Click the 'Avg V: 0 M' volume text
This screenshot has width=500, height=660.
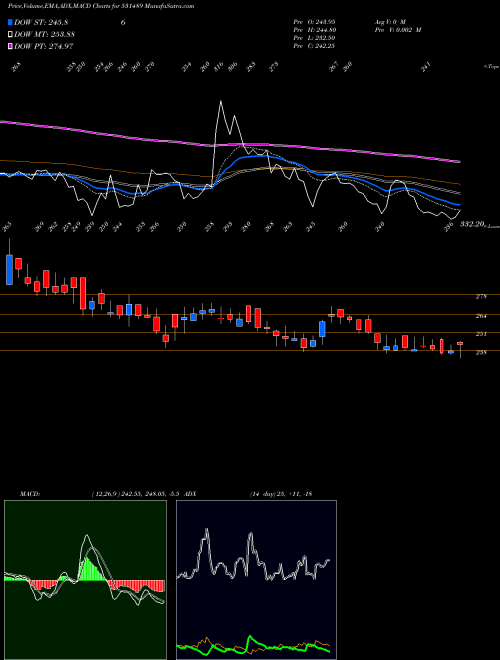click(389, 21)
